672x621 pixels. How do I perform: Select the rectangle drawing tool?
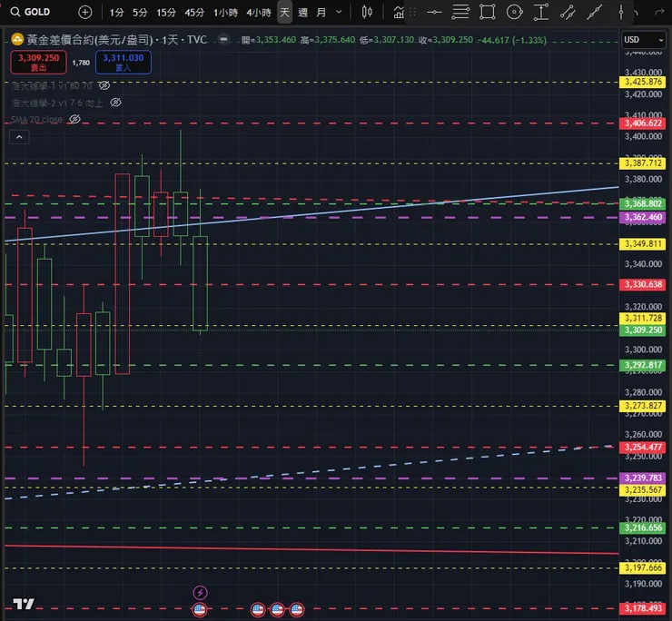pyautogui.click(x=488, y=12)
